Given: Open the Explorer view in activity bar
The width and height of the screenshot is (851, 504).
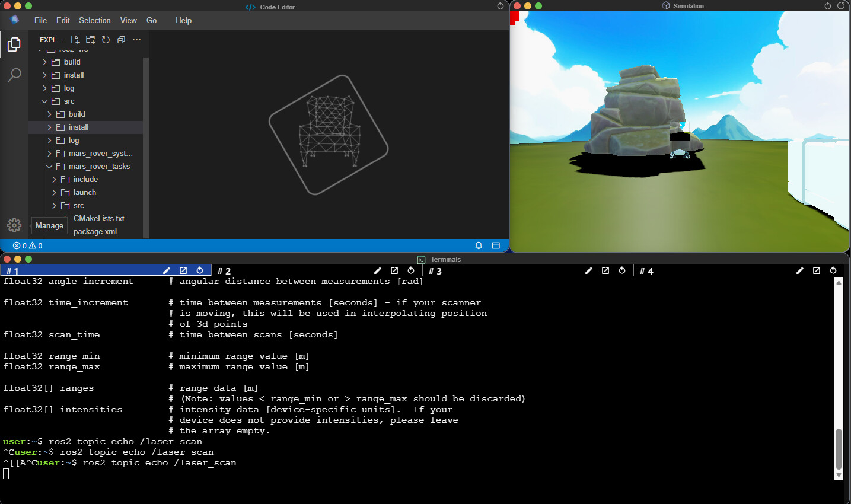Looking at the screenshot, I should point(14,44).
